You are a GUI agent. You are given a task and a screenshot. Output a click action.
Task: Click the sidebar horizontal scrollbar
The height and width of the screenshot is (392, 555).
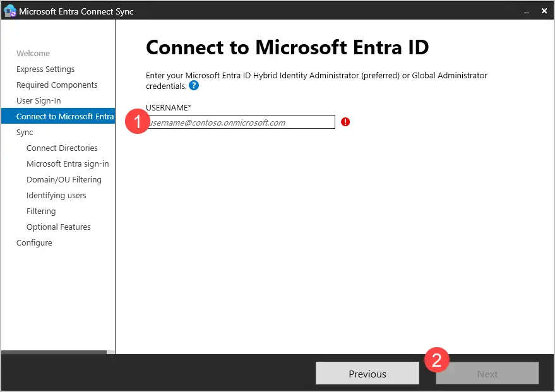tap(54, 352)
